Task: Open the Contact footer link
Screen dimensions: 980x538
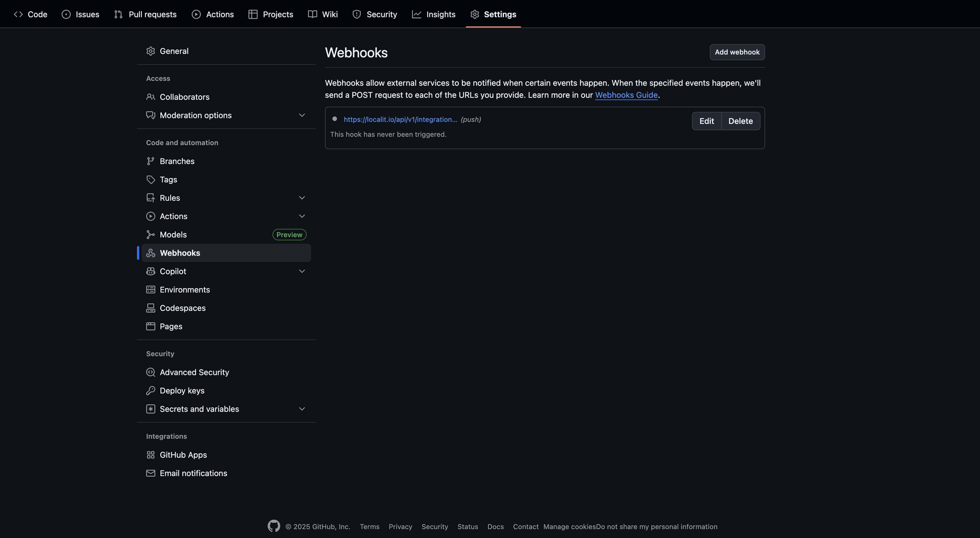Action: (525, 527)
